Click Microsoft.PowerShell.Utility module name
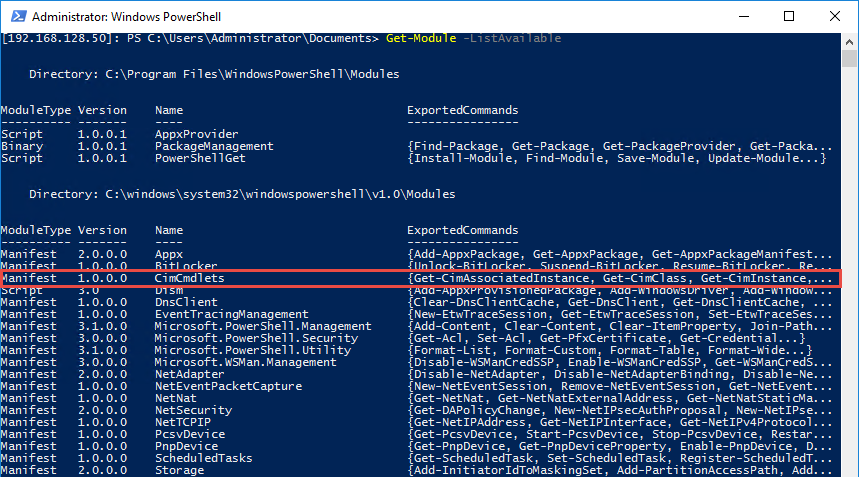The height and width of the screenshot is (477, 859). tap(253, 350)
